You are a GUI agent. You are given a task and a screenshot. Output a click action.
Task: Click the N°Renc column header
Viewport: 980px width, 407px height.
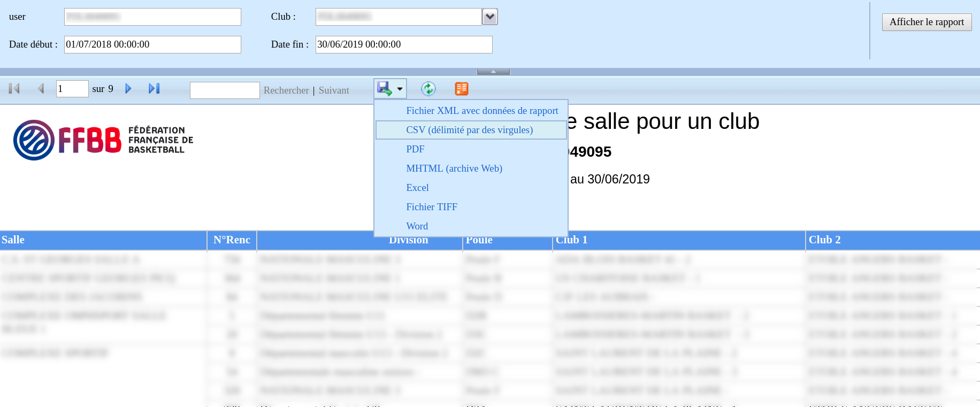click(x=232, y=240)
